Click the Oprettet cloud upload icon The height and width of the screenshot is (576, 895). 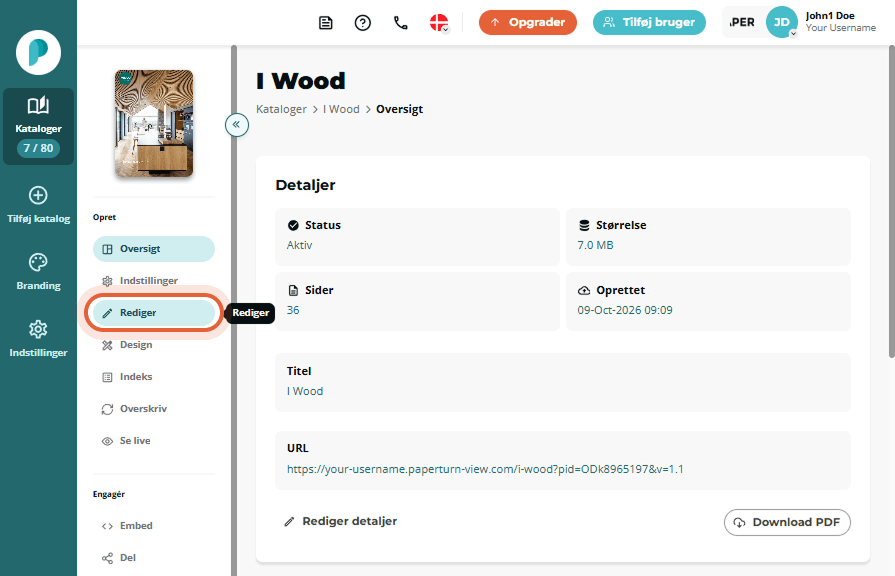tap(584, 291)
